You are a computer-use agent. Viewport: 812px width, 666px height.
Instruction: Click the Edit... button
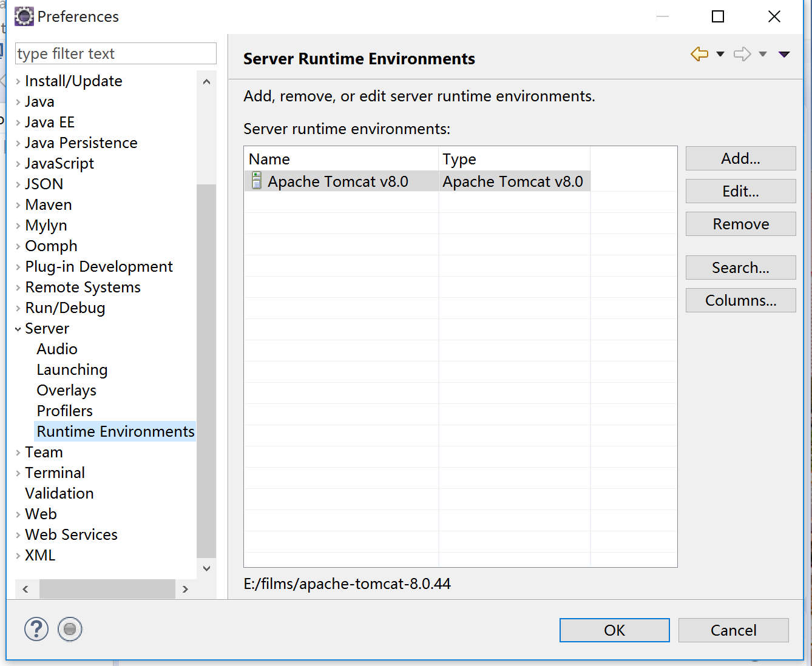coord(740,191)
